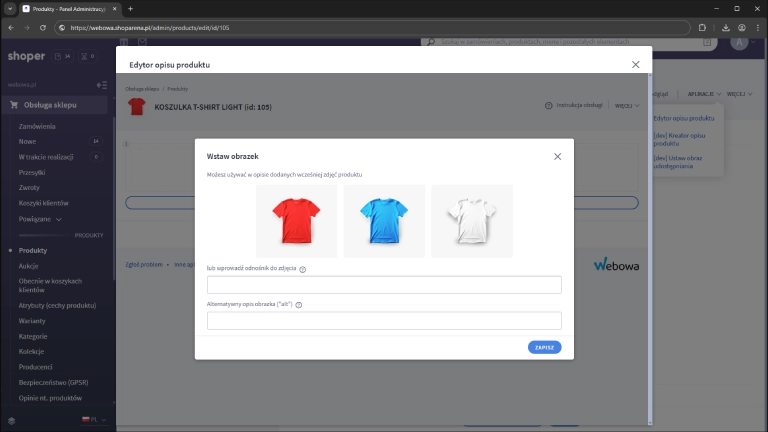This screenshot has height=432, width=768.
Task: Click the help icon beside alt description label
Action: coord(298,305)
